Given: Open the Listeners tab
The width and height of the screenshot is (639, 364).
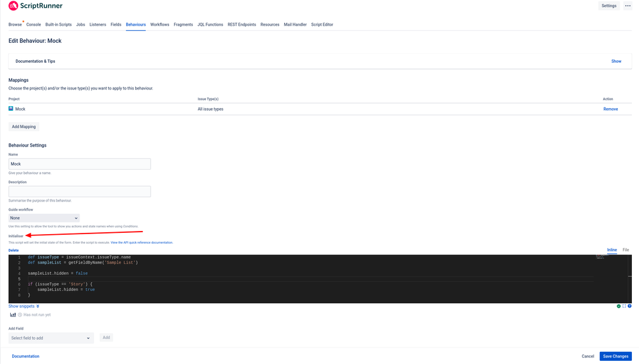Looking at the screenshot, I should (x=98, y=24).
